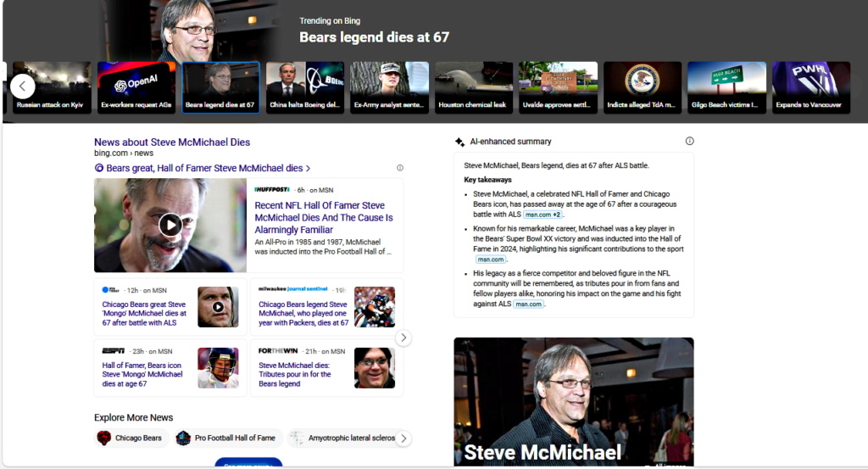Open the large Steve McMichael photo card
The height and width of the screenshot is (469, 868).
click(x=574, y=401)
